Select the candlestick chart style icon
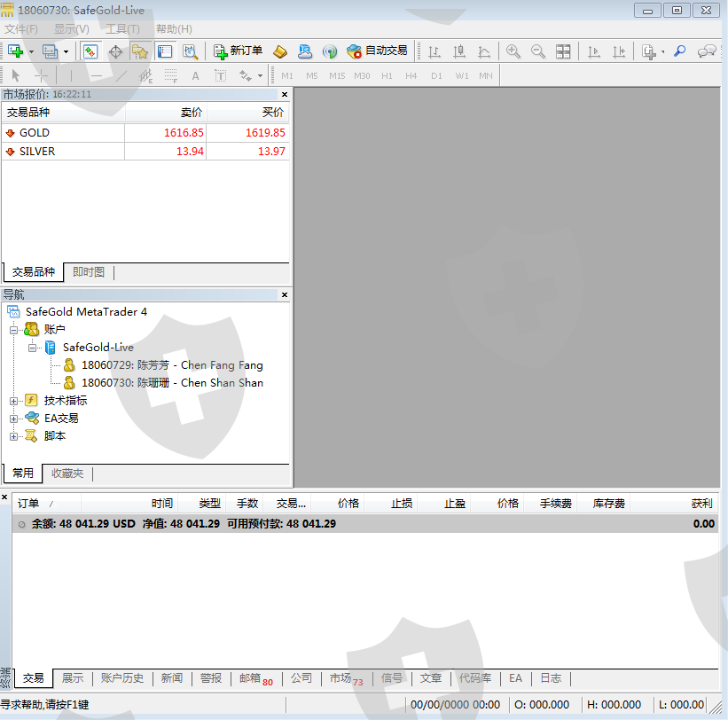The width and height of the screenshot is (728, 720). pos(459,51)
